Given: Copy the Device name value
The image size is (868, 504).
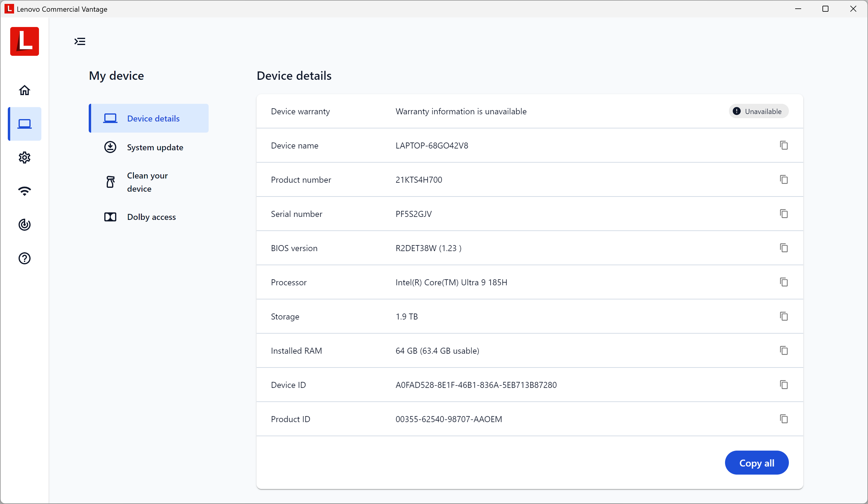Looking at the screenshot, I should 783,145.
